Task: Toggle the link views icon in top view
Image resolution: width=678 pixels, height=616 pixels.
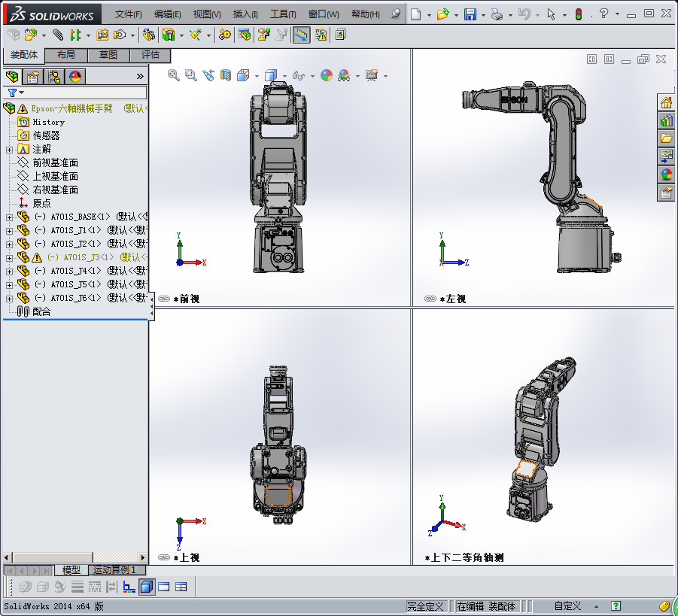Action: click(164, 557)
